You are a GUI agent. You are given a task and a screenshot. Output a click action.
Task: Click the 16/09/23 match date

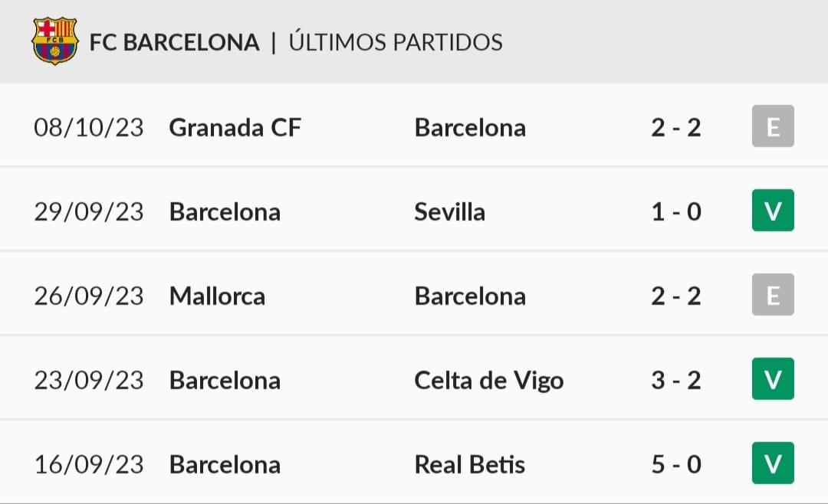click(89, 465)
